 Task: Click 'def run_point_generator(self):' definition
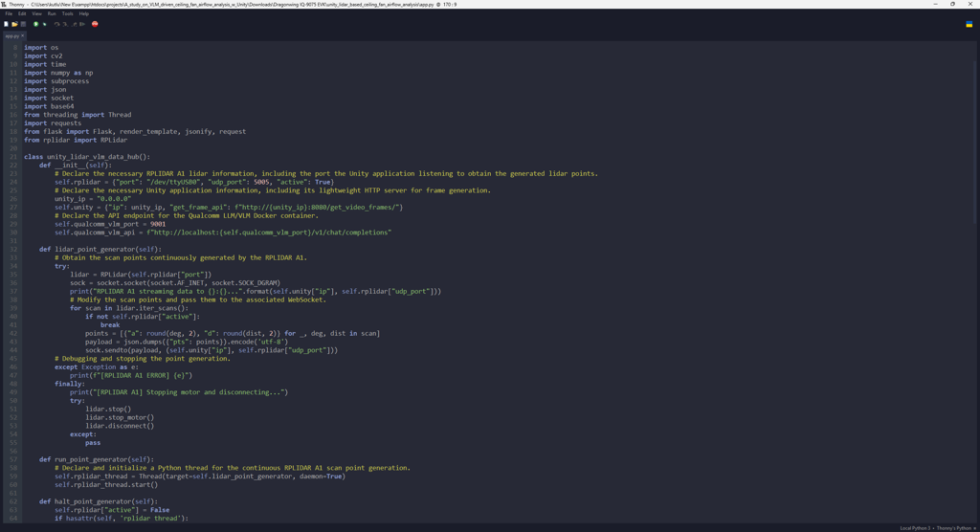(97, 459)
